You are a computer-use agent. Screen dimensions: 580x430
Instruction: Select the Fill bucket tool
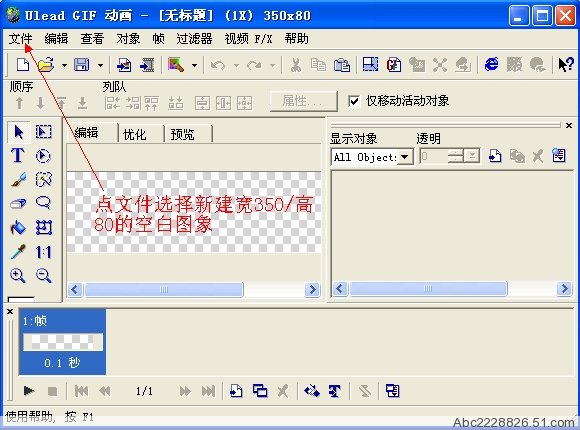[18, 228]
